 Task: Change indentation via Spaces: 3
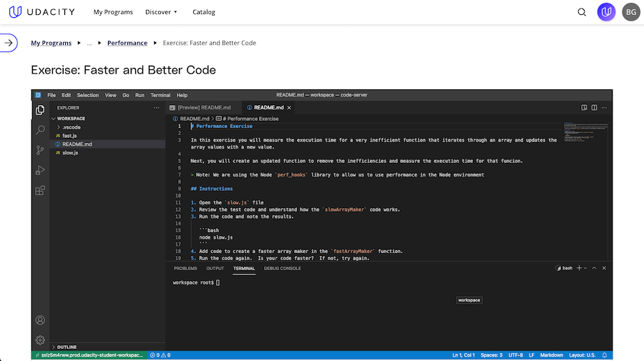click(x=491, y=355)
